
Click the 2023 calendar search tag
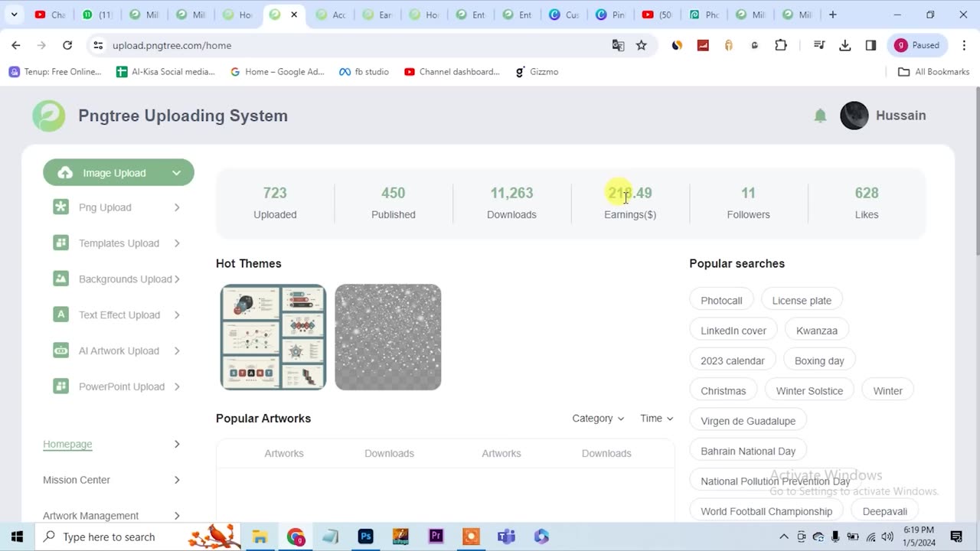coord(733,360)
